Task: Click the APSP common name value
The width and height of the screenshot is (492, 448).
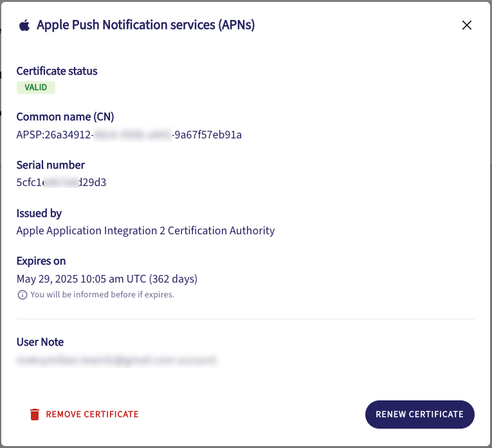Action: tap(129, 135)
